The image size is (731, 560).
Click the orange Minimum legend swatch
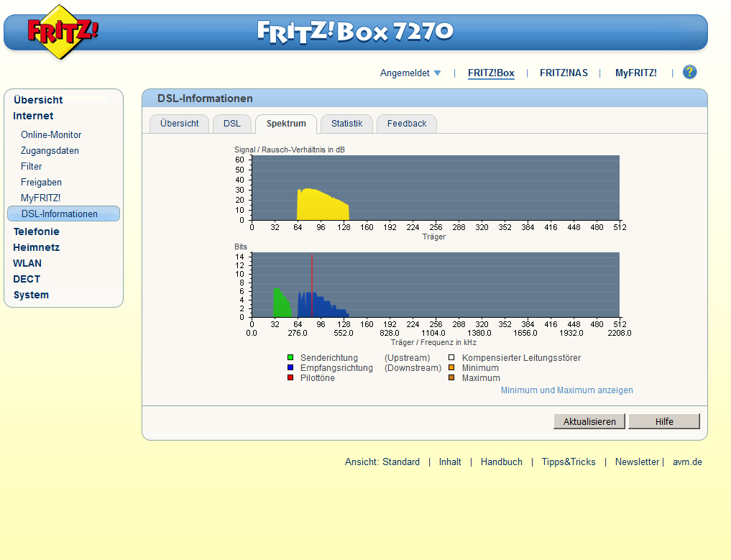click(451, 367)
